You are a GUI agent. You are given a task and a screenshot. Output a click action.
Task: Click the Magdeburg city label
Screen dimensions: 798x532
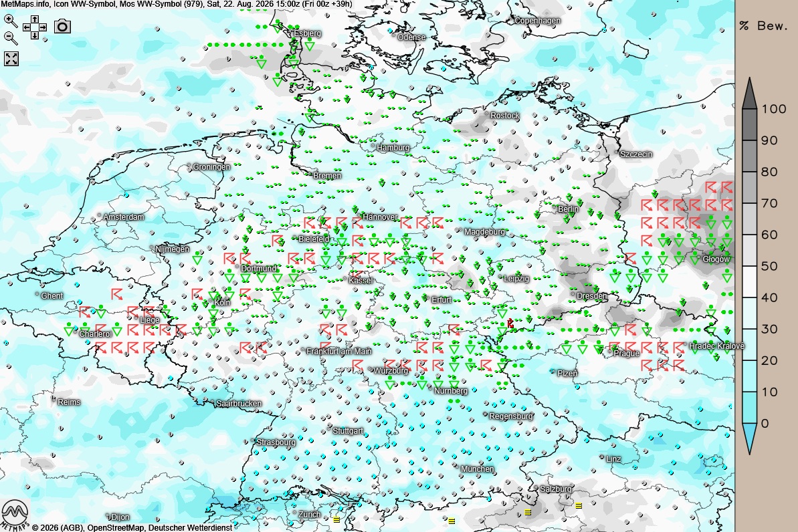pyautogui.click(x=484, y=232)
